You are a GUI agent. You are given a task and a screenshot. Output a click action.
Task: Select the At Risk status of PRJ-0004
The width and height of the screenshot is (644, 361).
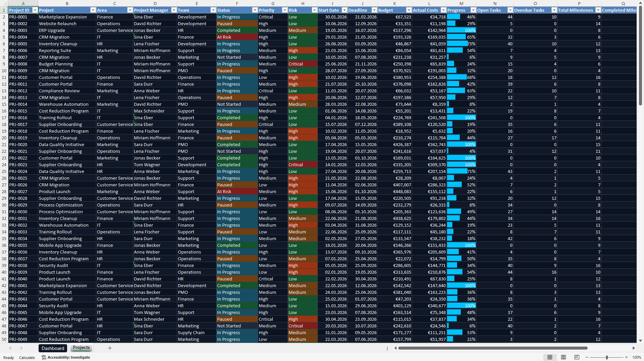coord(237,37)
